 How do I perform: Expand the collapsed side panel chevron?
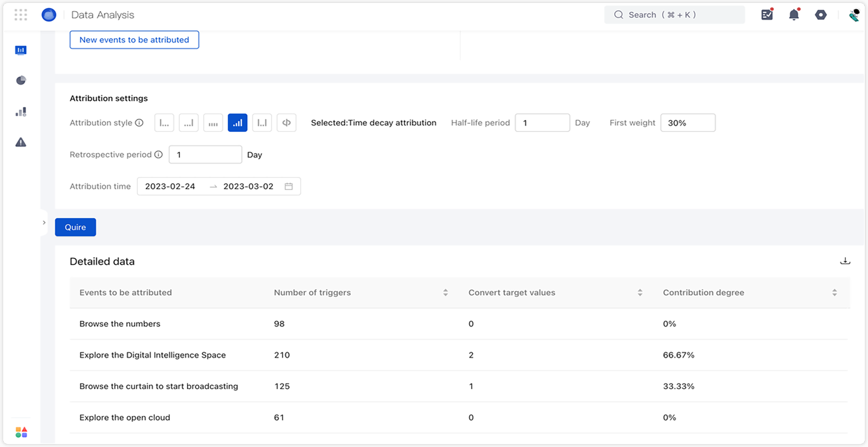pyautogui.click(x=44, y=223)
